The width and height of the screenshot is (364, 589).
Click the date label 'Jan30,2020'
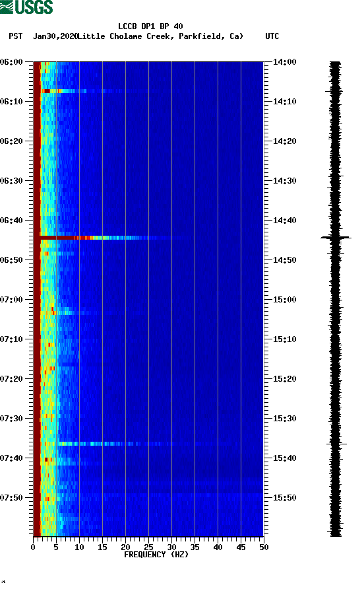click(55, 36)
